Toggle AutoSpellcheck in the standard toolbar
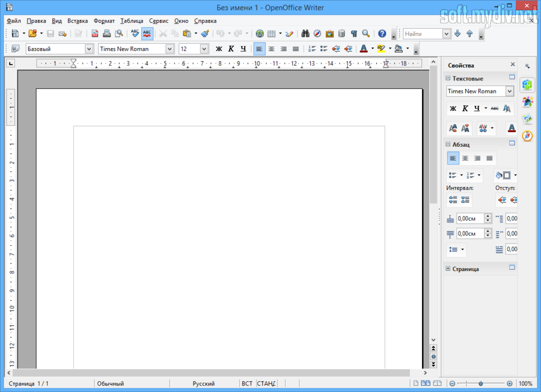 pos(147,34)
